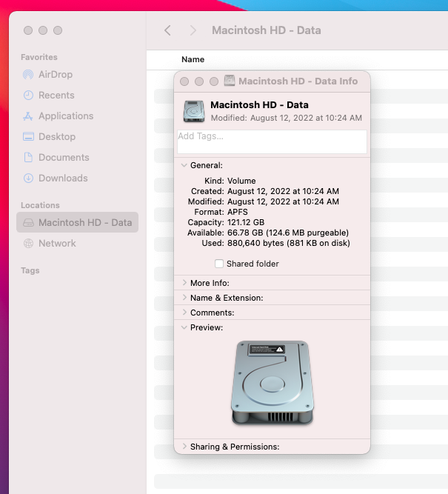The height and width of the screenshot is (494, 448).
Task: Click the Documents page icon
Action: 28,157
